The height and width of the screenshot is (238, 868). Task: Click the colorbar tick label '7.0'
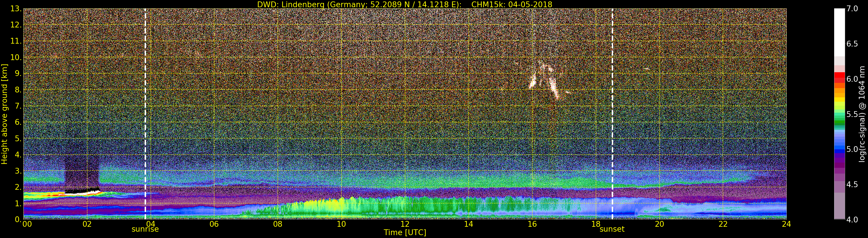(852, 8)
